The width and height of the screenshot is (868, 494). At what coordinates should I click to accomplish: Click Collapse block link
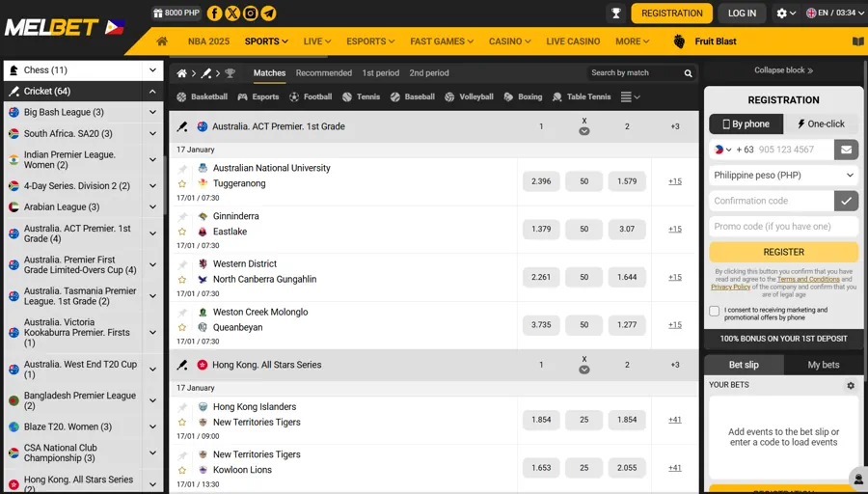tap(783, 70)
